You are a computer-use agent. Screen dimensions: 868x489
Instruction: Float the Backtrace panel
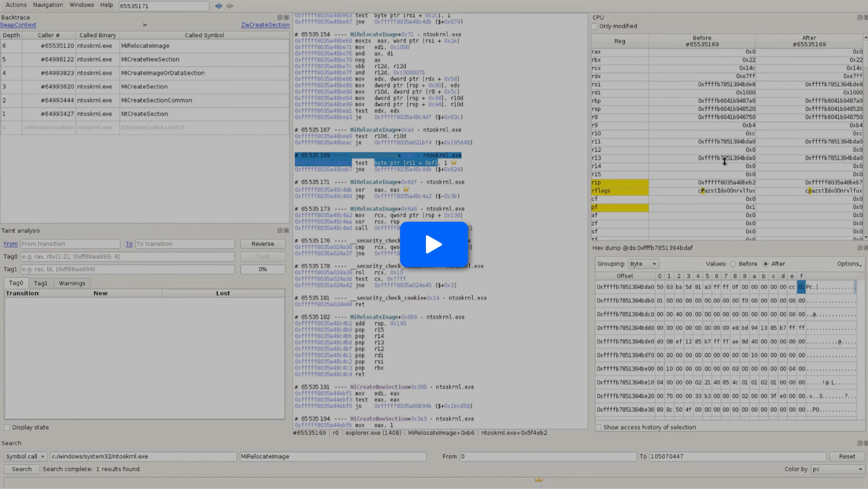(x=280, y=18)
